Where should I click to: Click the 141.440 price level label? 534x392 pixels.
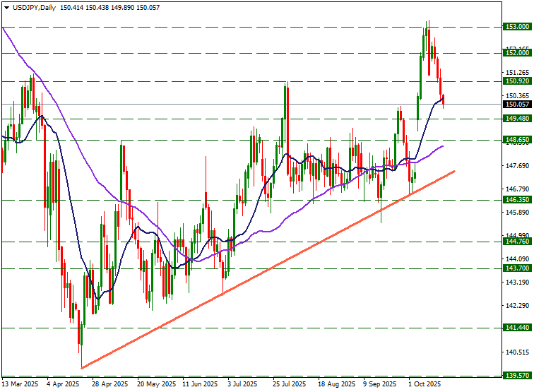tap(517, 328)
